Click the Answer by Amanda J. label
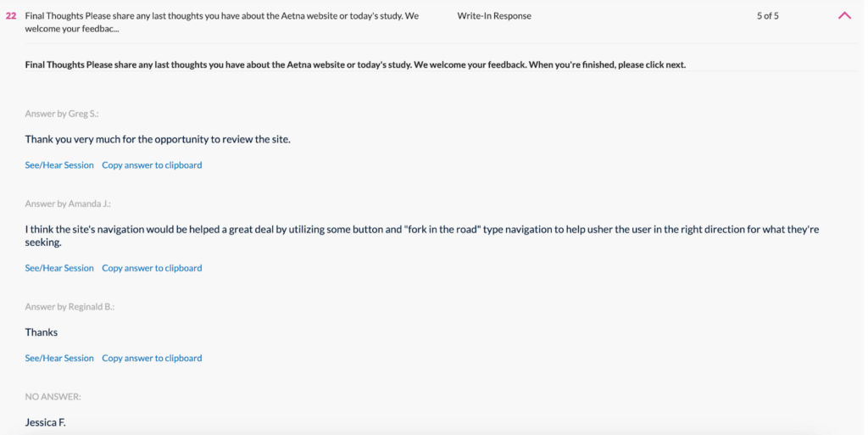This screenshot has height=435, width=868. 68,204
